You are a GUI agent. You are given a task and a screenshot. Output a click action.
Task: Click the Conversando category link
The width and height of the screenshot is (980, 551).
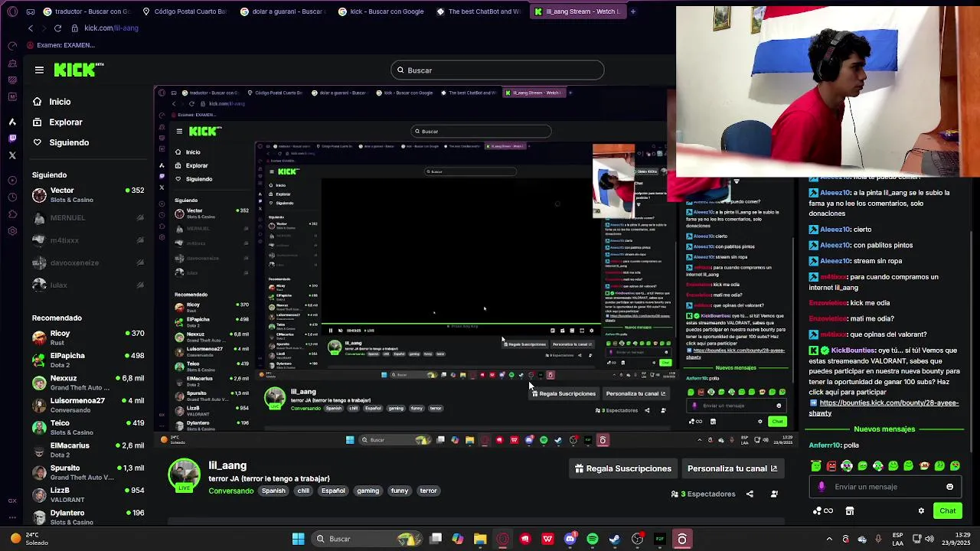(230, 491)
